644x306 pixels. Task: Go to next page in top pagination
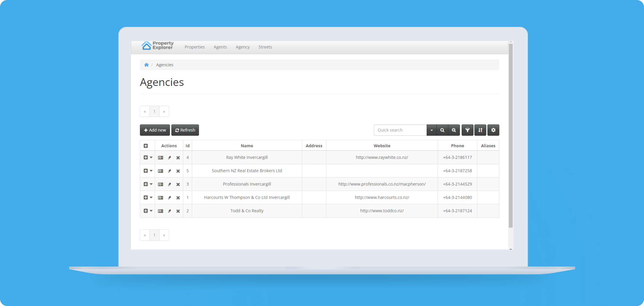pyautogui.click(x=164, y=112)
